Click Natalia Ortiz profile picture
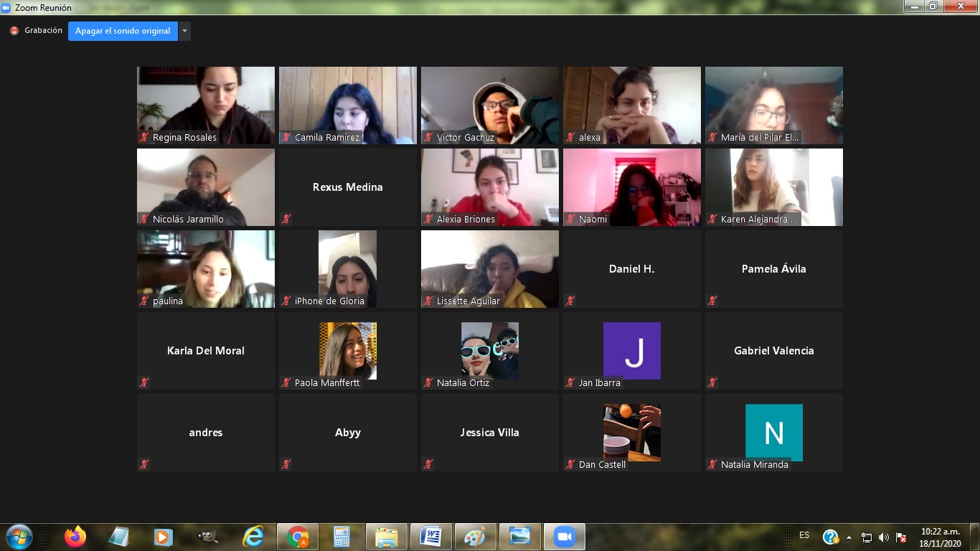 (x=490, y=350)
